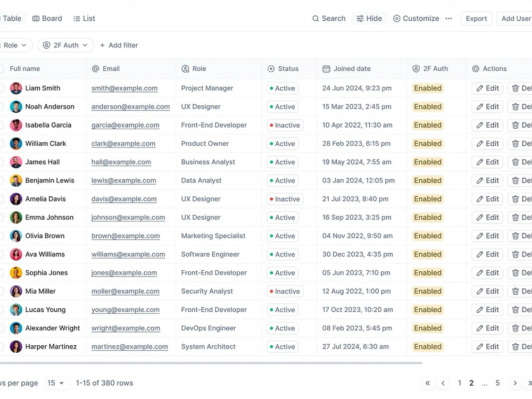
Task: Click the '1-15 of 380 rows' text
Action: [x=104, y=383]
